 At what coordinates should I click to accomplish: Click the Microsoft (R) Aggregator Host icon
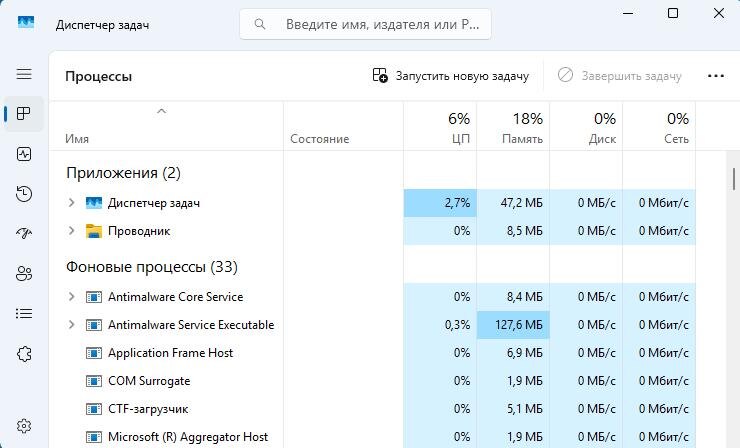pyautogui.click(x=94, y=437)
